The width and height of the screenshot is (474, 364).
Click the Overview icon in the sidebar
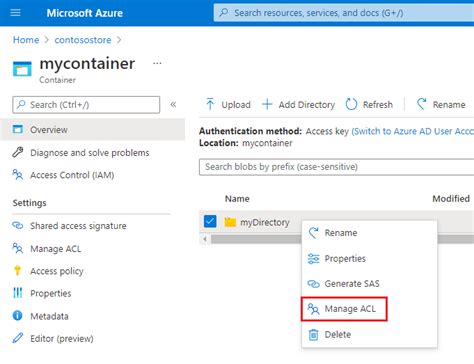coord(18,129)
